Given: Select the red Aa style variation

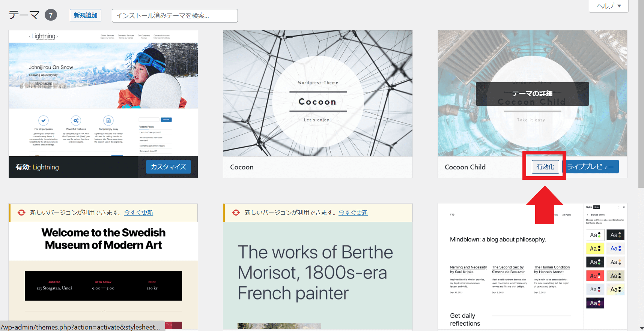Looking at the screenshot, I should click(595, 276).
